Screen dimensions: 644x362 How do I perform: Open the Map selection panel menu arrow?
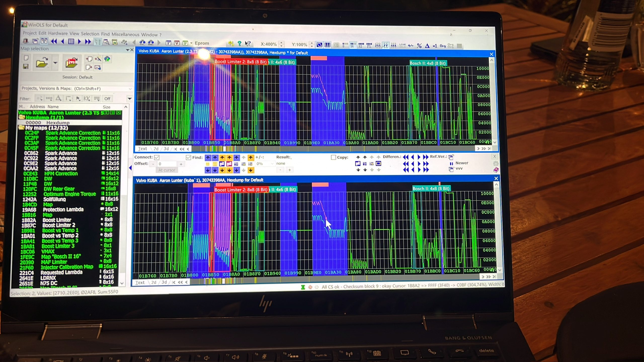[128, 50]
